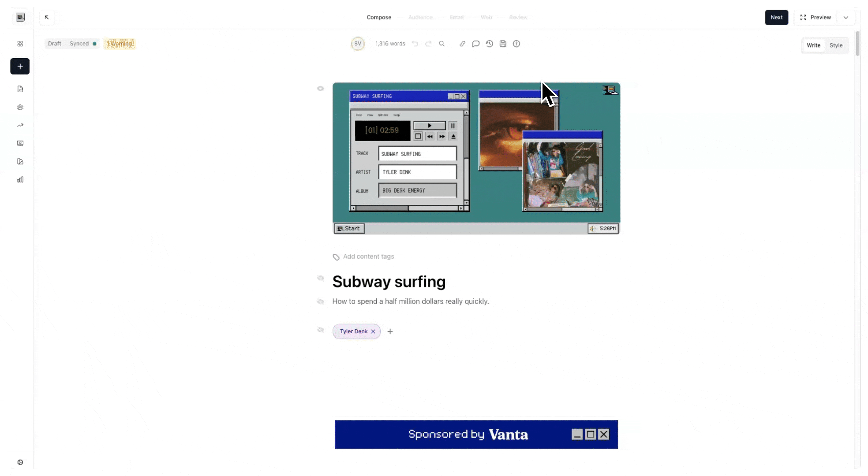The height and width of the screenshot is (476, 868).
Task: Toggle visibility of the Tyler Denk author row
Action: pos(321,330)
